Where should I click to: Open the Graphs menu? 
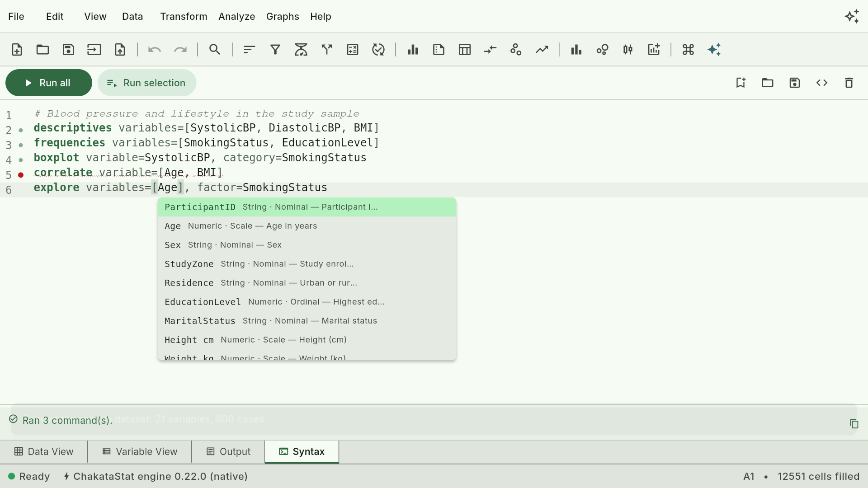coord(283,17)
